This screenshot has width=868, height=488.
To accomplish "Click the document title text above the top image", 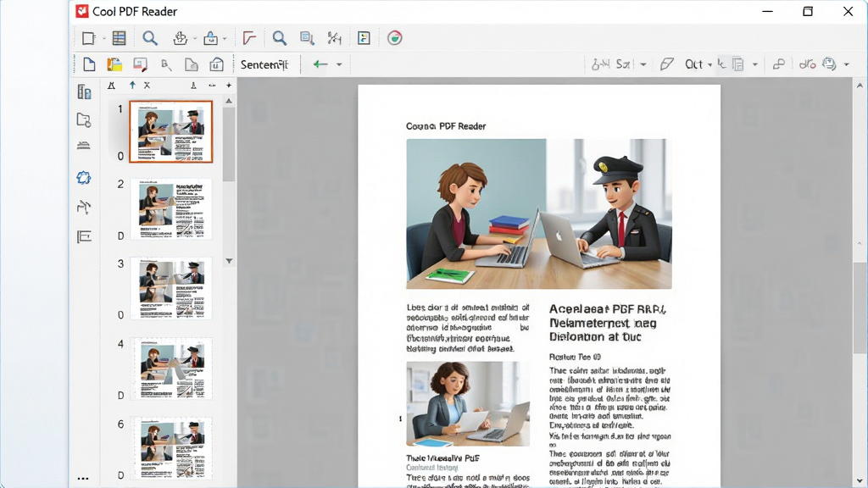I will [x=446, y=126].
